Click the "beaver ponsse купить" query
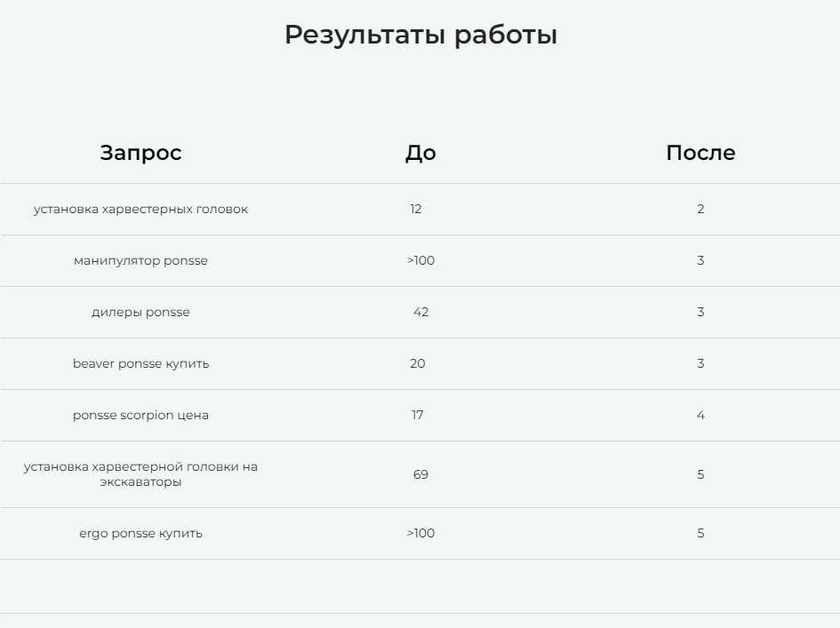 (x=140, y=364)
